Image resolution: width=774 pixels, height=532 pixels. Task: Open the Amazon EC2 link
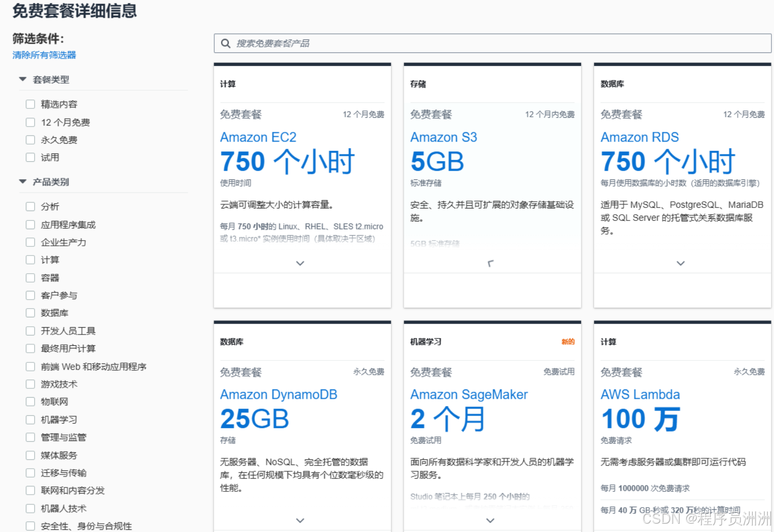pos(258,137)
